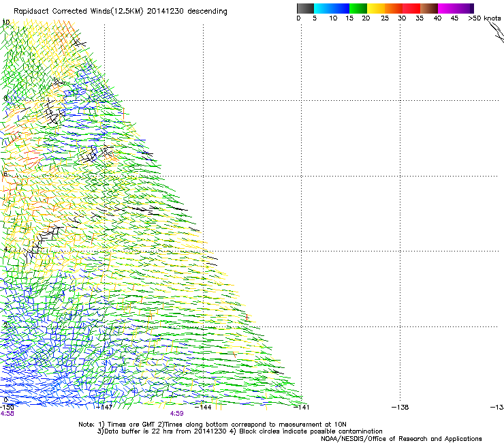Click the '>50 knots' legend label
The width and height of the screenshot is (504, 443).
tap(484, 18)
